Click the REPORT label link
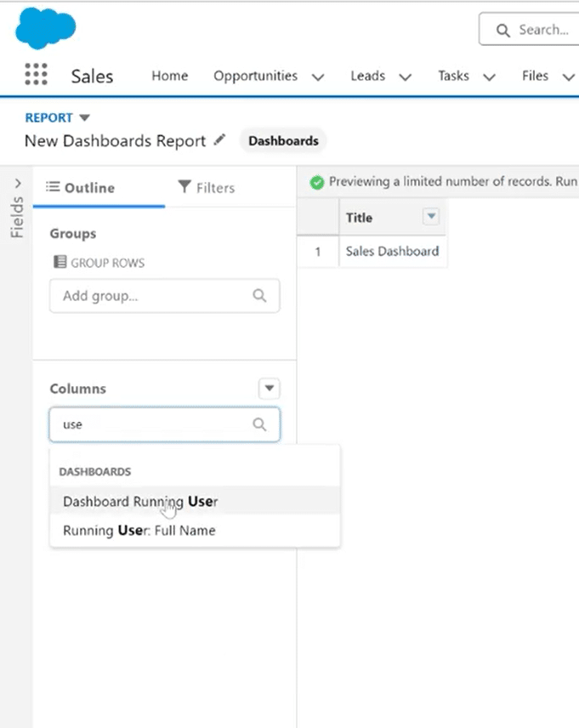579x728 pixels. point(48,117)
